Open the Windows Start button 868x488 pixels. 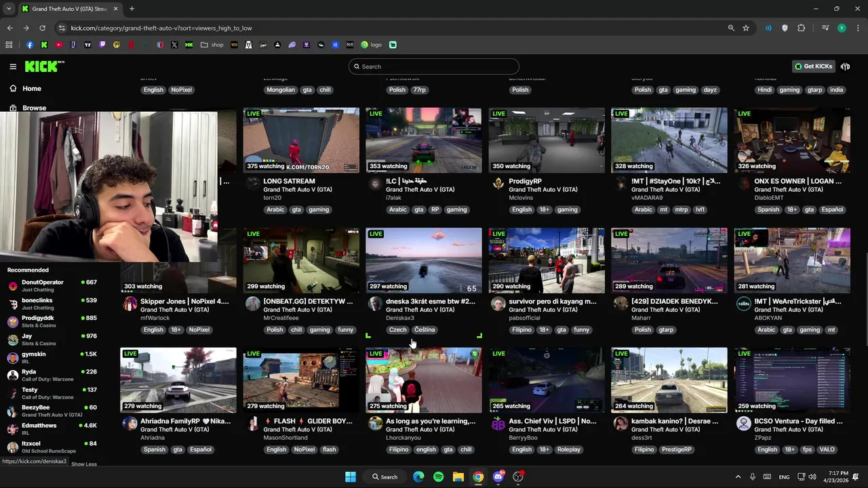click(351, 476)
